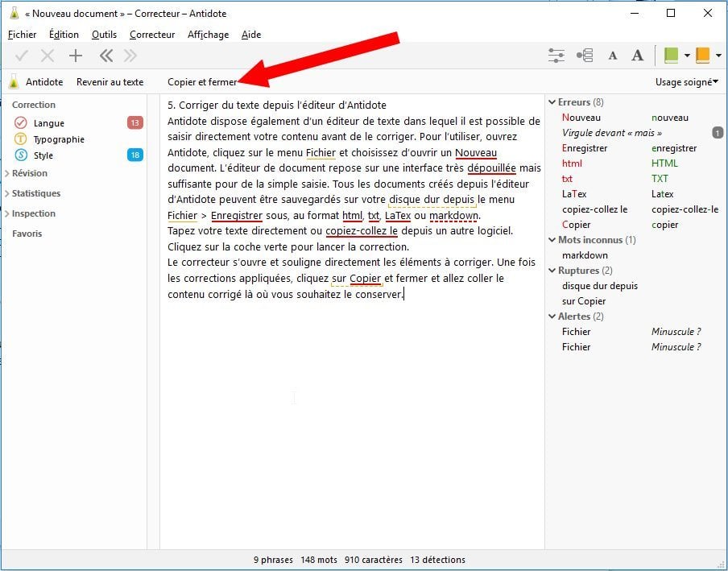
Task: Click the plus add icon in toolbar
Action: 75,56
